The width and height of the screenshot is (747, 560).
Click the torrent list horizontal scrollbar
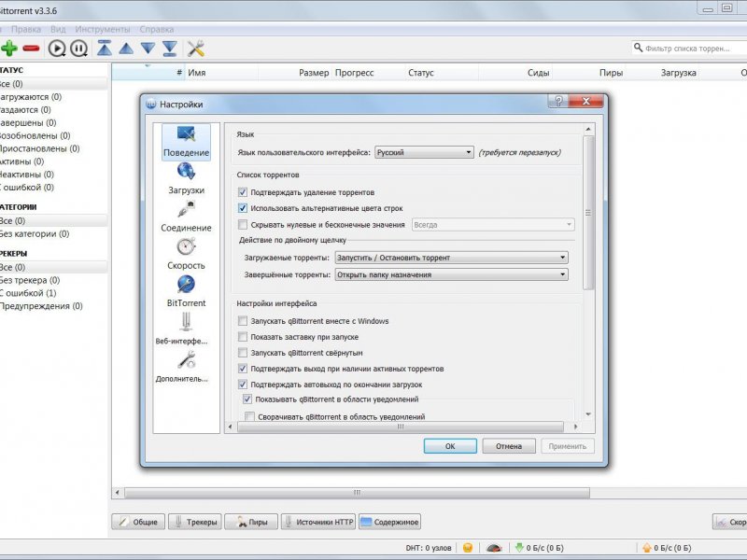tap(358, 493)
